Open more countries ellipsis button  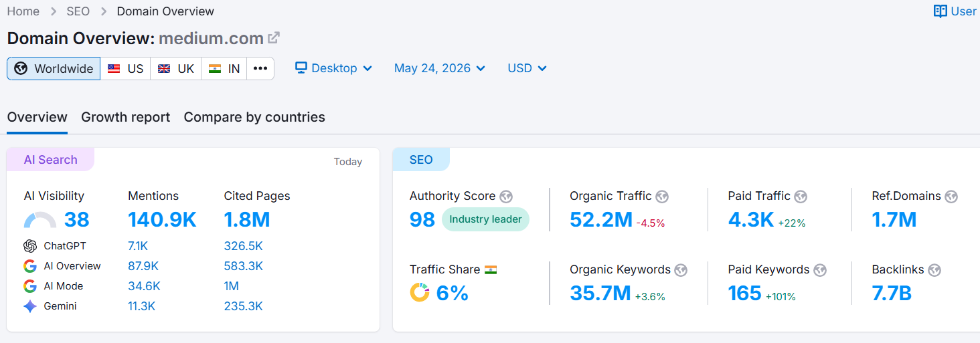tap(260, 68)
